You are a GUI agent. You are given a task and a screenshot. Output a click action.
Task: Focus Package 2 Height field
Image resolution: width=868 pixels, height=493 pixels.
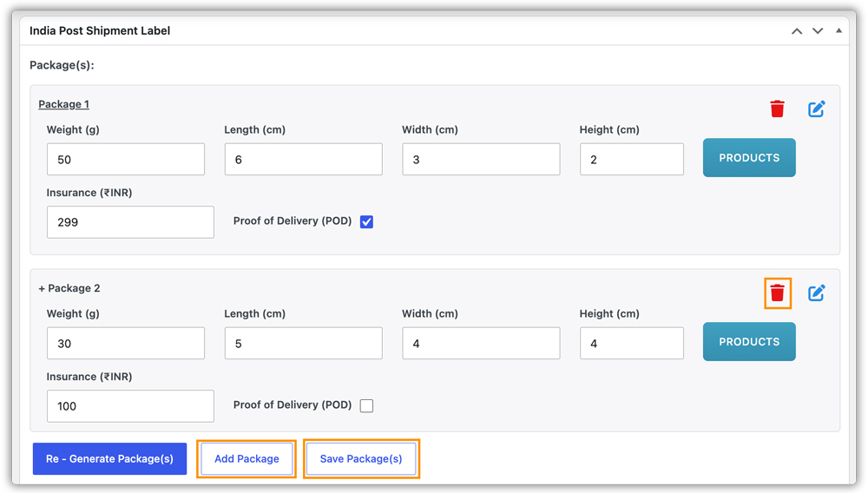click(632, 343)
